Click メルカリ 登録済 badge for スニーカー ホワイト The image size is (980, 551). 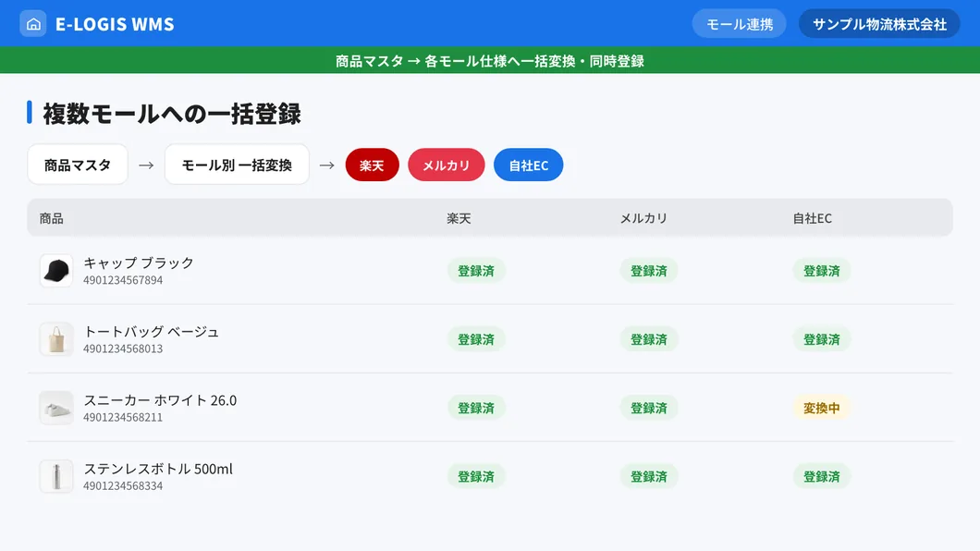click(x=649, y=408)
